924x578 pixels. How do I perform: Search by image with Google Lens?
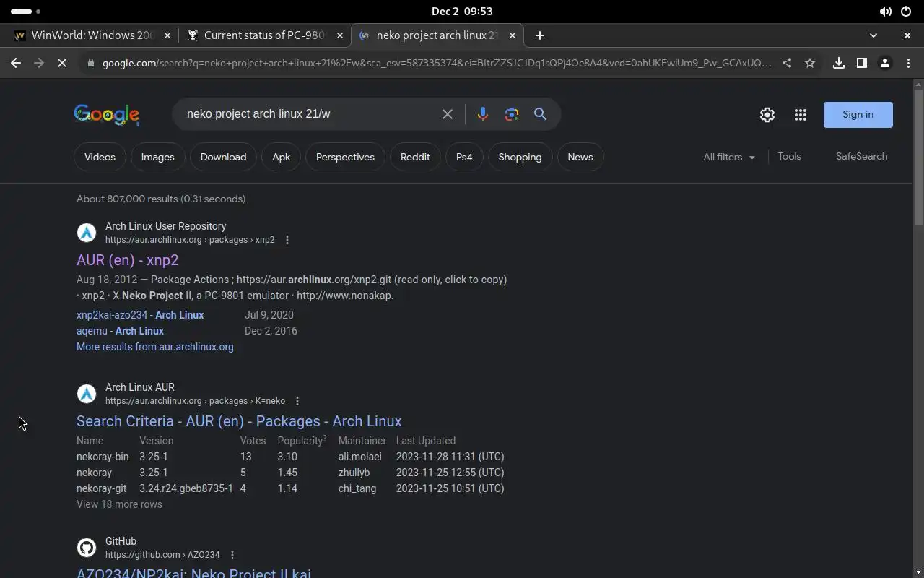click(512, 114)
